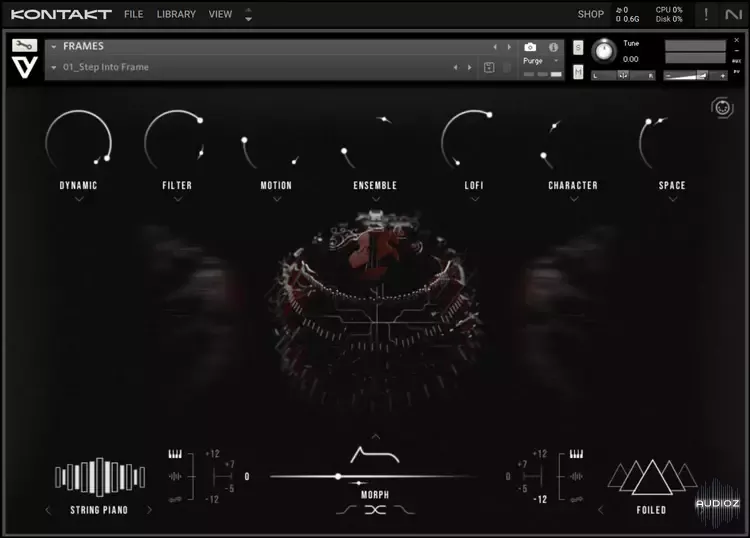This screenshot has width=750, height=538.
Task: Select the keyboard icon for Foiled layer
Action: [x=576, y=454]
